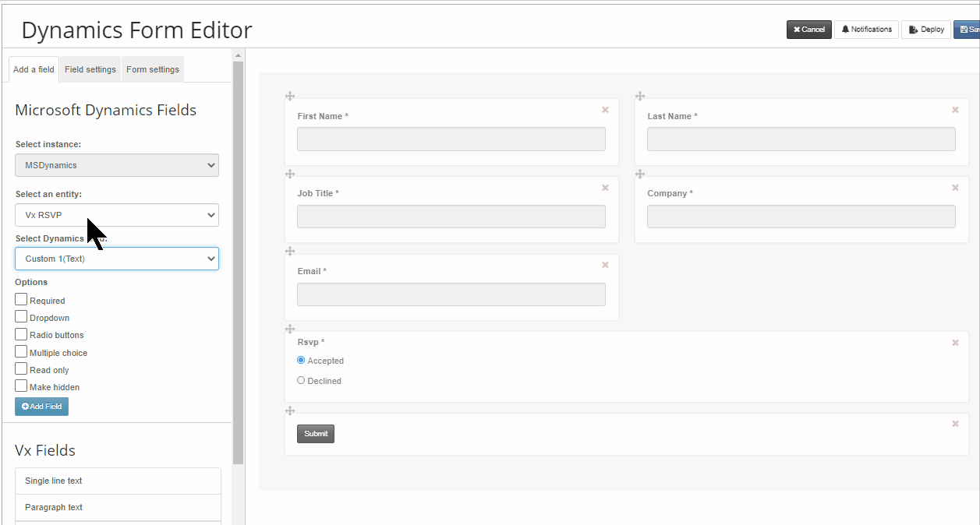The width and height of the screenshot is (980, 525).
Task: Click the First Name text input
Action: pyautogui.click(x=451, y=139)
